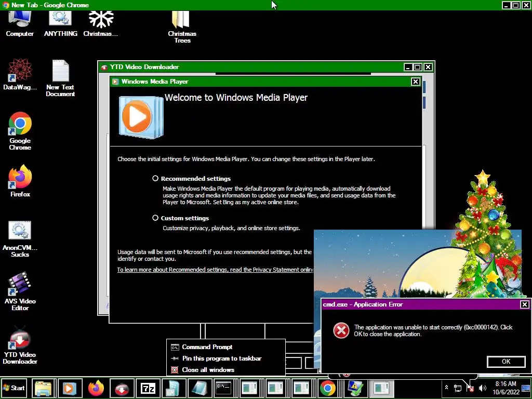Click the network tray icon with red X
532x399 pixels.
tap(470, 388)
